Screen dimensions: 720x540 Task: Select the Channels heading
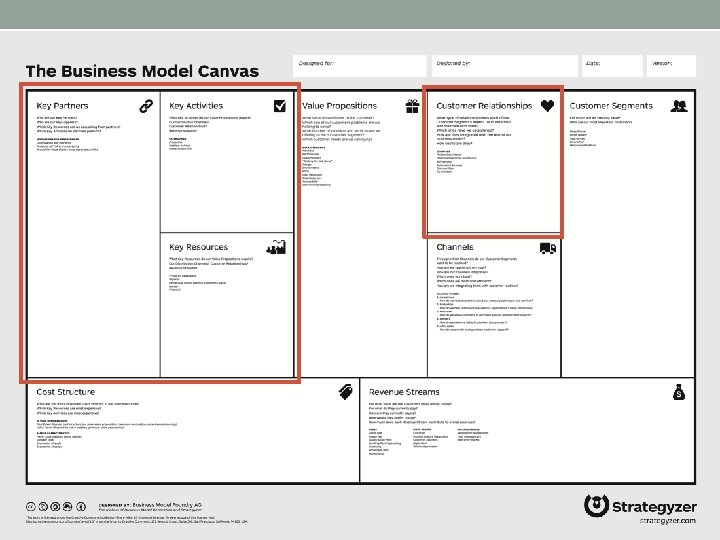click(x=455, y=247)
